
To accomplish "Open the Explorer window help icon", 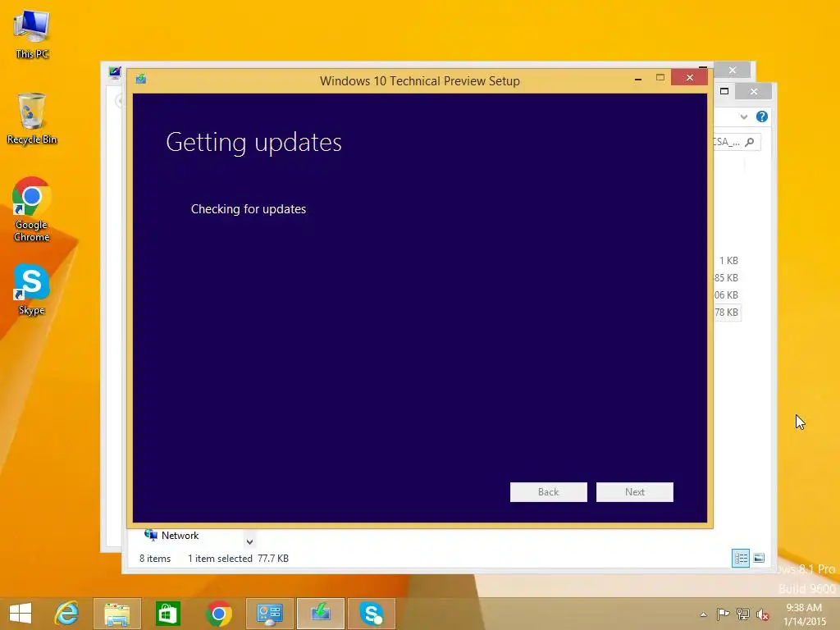I will 762,116.
